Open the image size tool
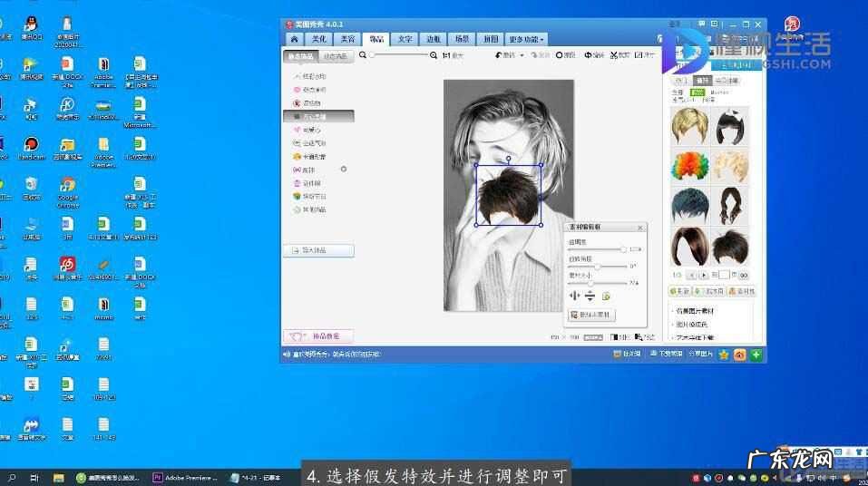The image size is (868, 486). pos(645,55)
